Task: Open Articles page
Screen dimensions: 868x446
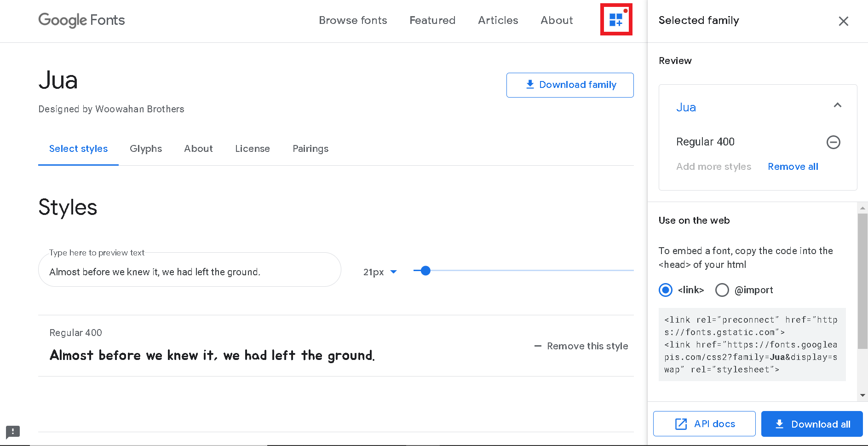Action: click(x=498, y=20)
